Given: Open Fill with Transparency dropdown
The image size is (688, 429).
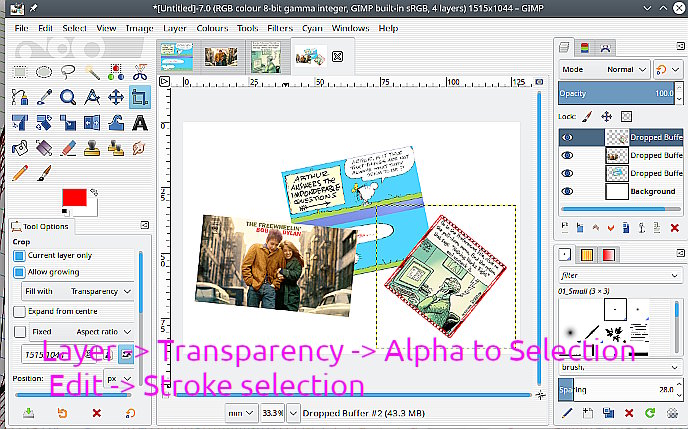Looking at the screenshot, I should point(78,291).
